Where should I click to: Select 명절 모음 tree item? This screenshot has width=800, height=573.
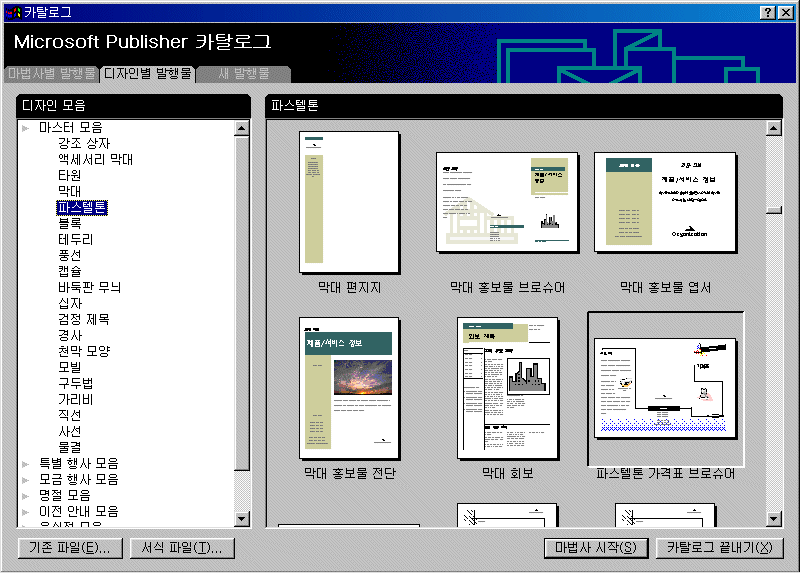65,495
